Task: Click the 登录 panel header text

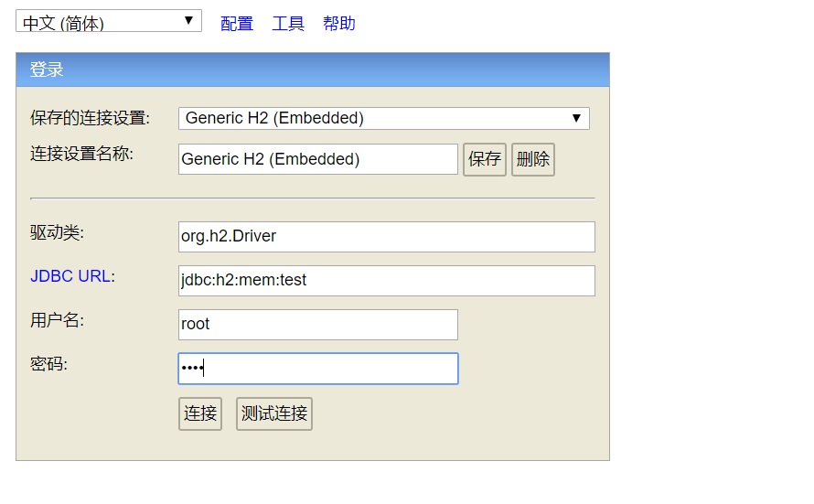Action: point(47,70)
